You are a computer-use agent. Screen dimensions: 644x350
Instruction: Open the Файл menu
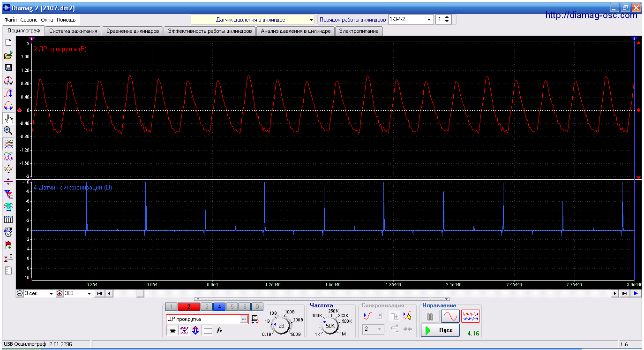tap(10, 20)
